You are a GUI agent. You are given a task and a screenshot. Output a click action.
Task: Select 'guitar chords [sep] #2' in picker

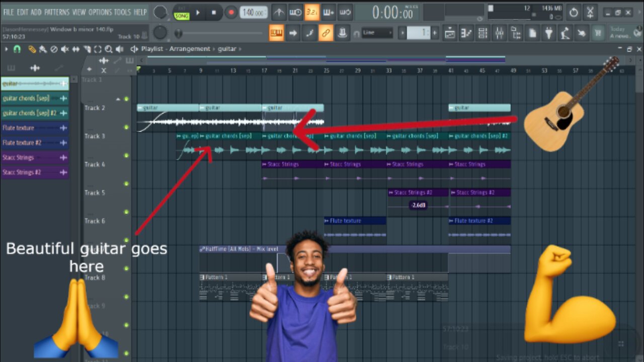35,113
